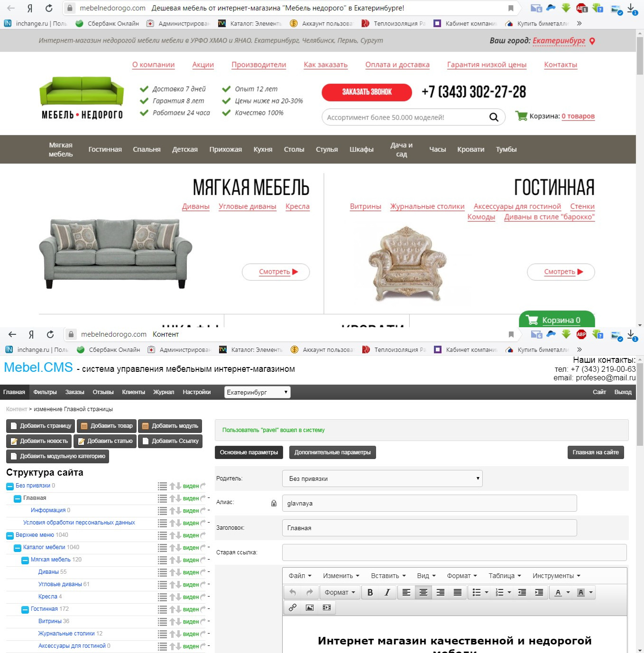Collapse the Мягкая мебель tree node
Screen dimensions: 644x653
click(x=25, y=560)
